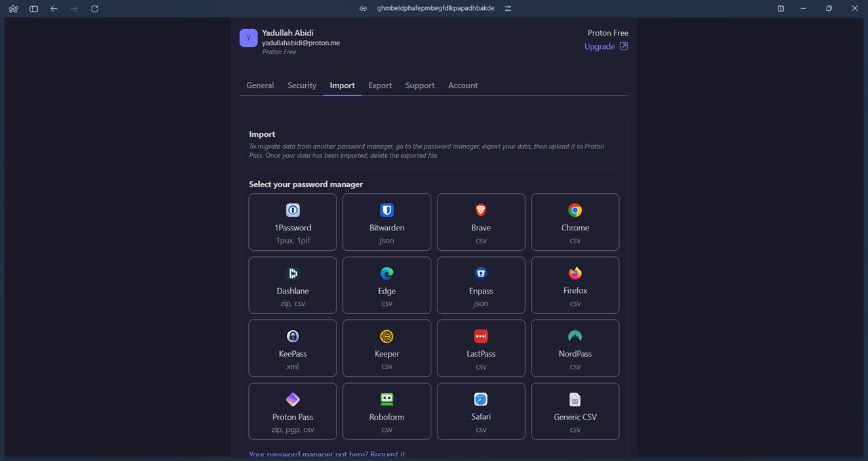
Task: Choose Bitwarden shield icon for import
Action: 387,210
